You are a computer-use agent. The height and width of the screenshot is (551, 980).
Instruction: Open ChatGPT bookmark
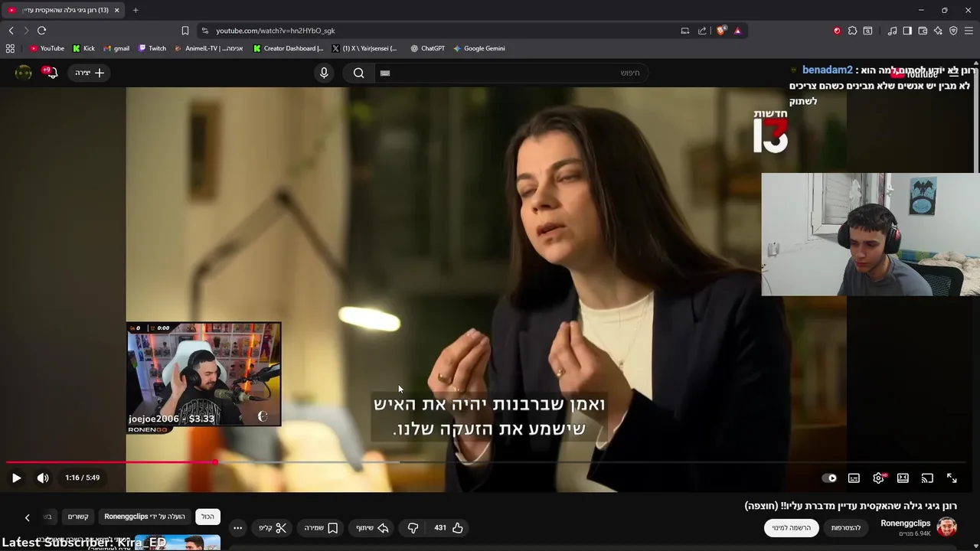[x=427, y=48]
